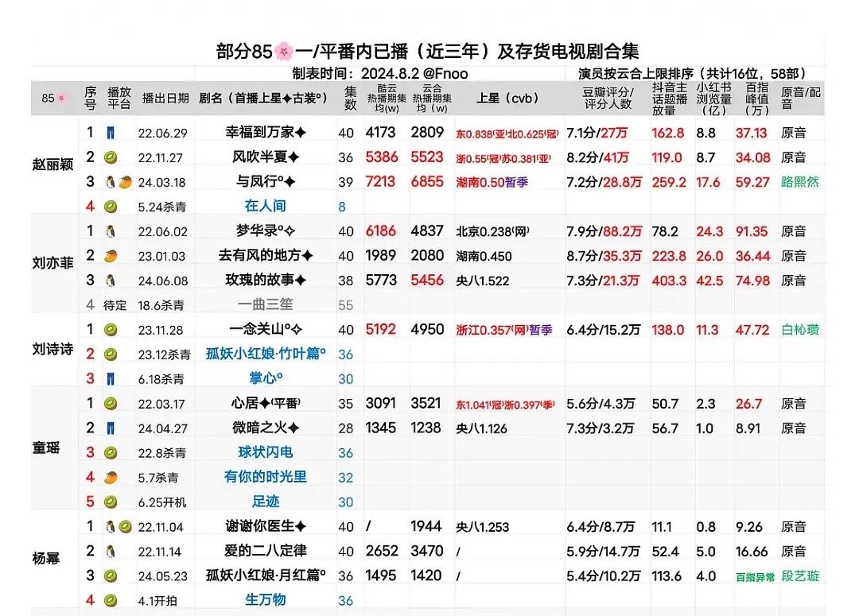Click the mango icon beside 有你的时光里
859x616 pixels.
pyautogui.click(x=110, y=477)
